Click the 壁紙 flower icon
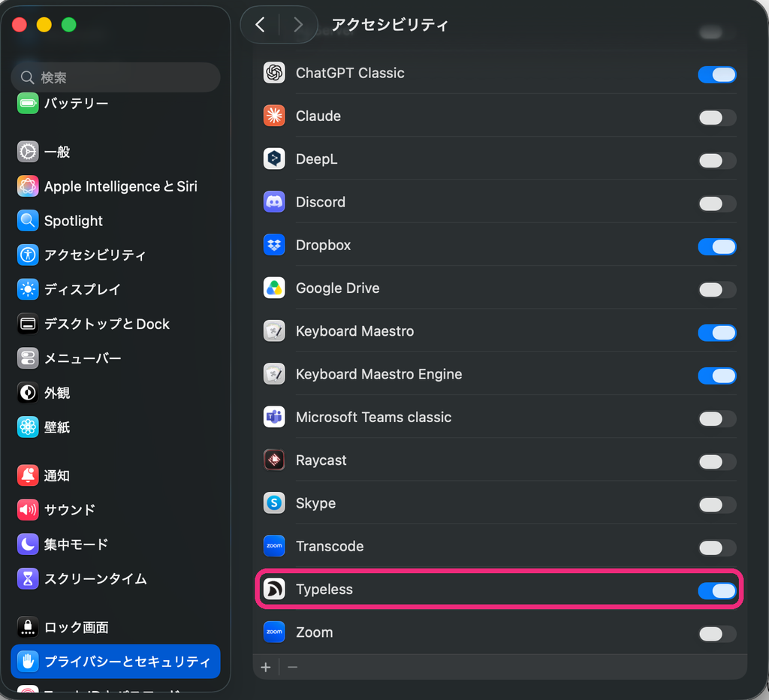Screen dimensions: 769x700 (28, 427)
